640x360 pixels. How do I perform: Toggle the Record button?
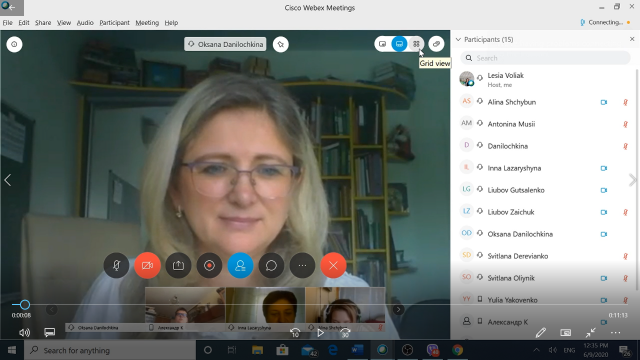(x=209, y=265)
